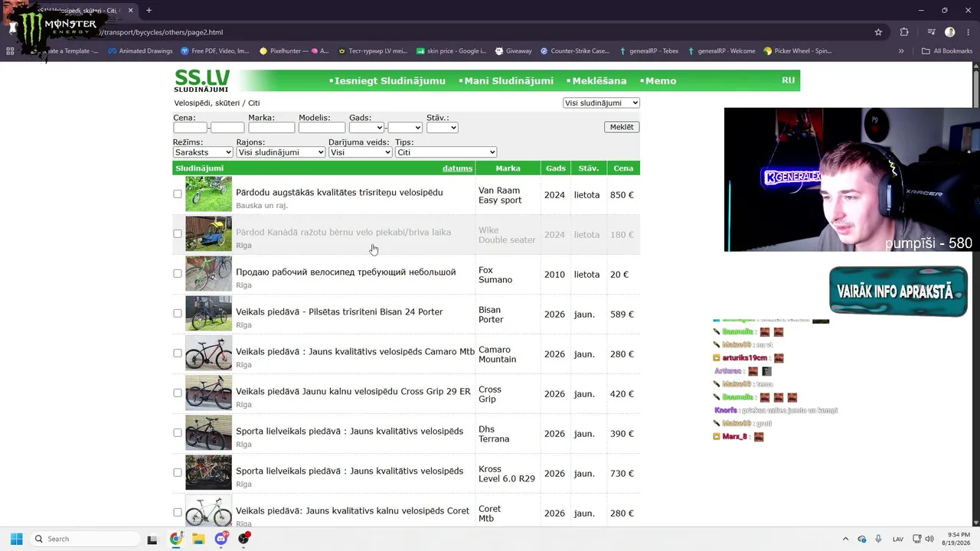This screenshot has width=980, height=551.
Task: Open the Counter-Strike Case bookmark
Action: point(575,51)
